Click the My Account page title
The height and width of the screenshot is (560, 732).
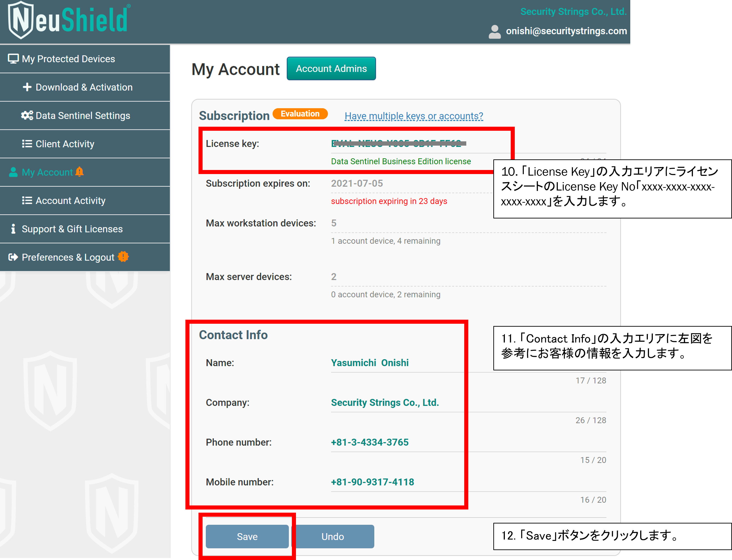coord(236,69)
